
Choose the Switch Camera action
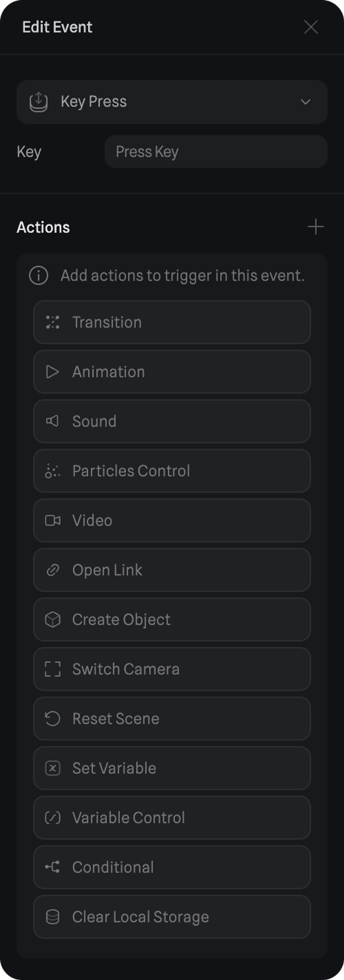pyautogui.click(x=172, y=669)
